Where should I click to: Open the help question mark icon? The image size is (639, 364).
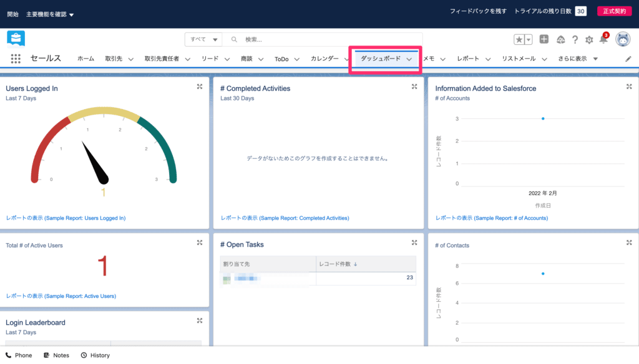point(575,39)
